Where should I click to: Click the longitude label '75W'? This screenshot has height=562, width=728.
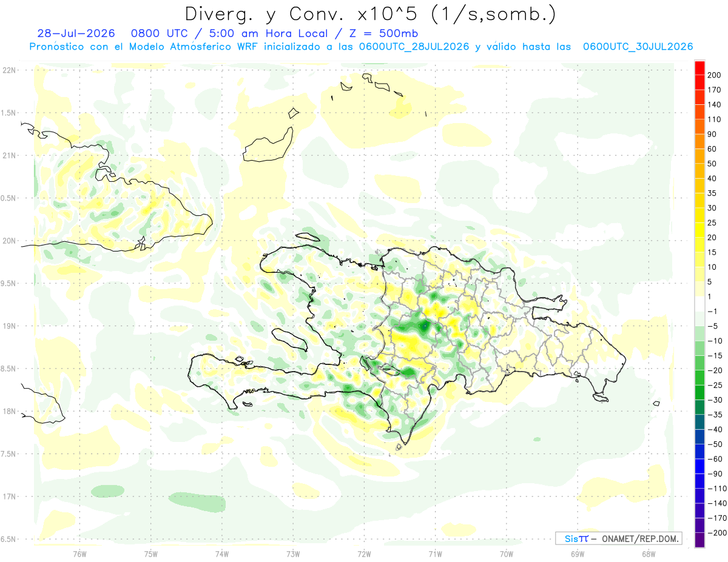coord(150,554)
